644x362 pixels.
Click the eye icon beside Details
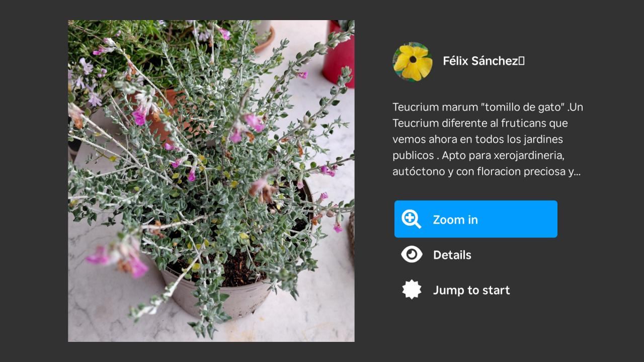pyautogui.click(x=412, y=254)
